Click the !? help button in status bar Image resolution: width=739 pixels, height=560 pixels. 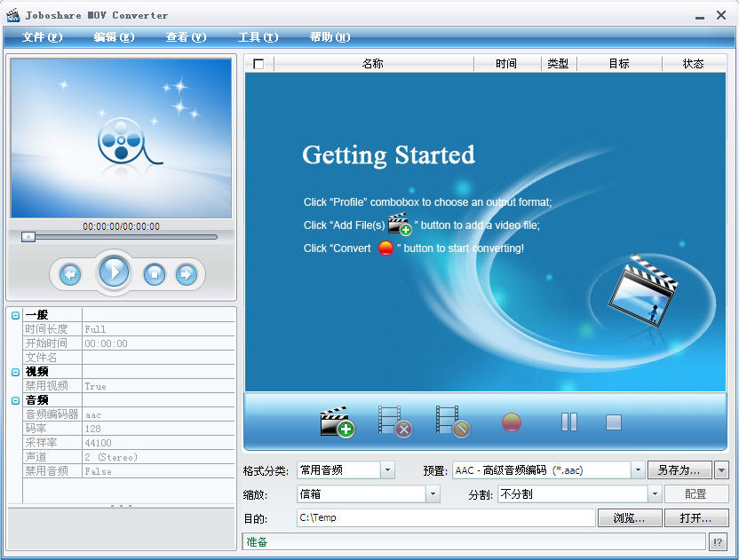coord(718,542)
